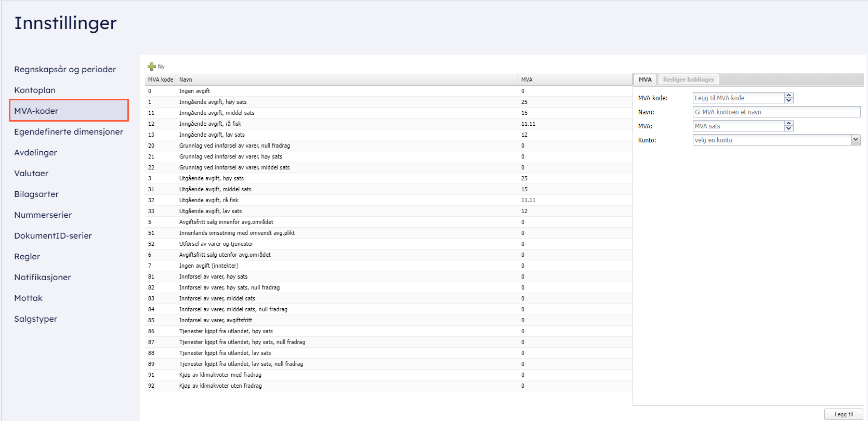
Task: Select the row Utførsel av varer og tjenester
Action: (216, 244)
